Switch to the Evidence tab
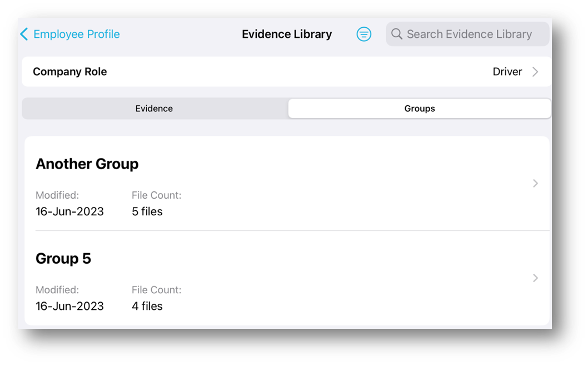 point(155,108)
